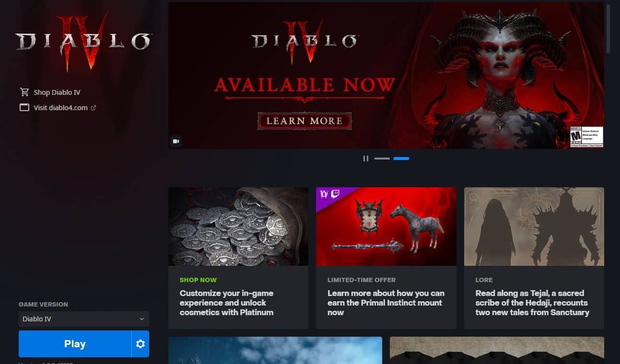The width and height of the screenshot is (620, 364).
Task: Open the Primal Instinct mount offer card
Action: (386, 258)
